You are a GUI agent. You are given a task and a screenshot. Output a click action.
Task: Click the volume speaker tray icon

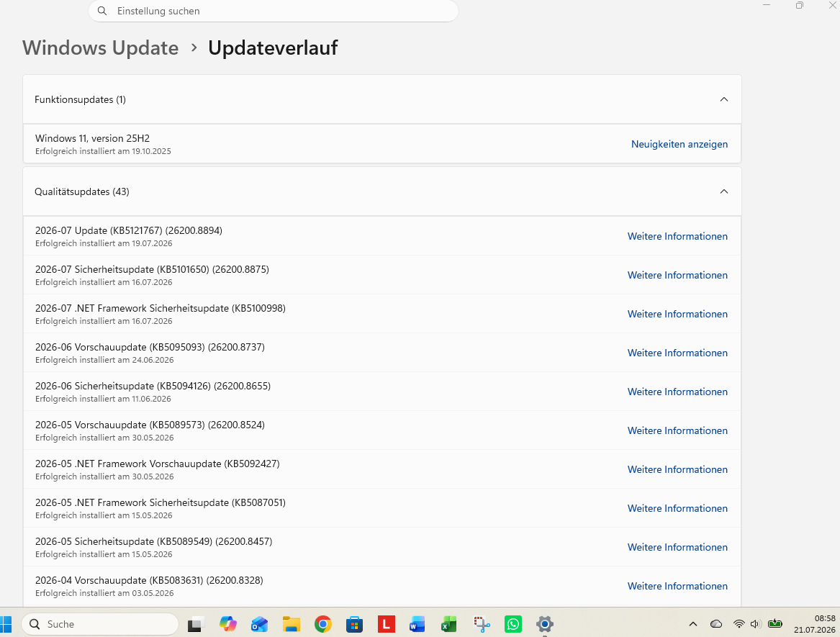pos(755,624)
